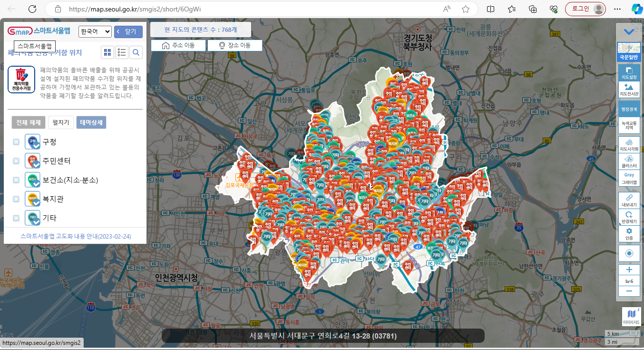Image resolution: width=644 pixels, height=350 pixels.
Task: Click 전체 해제 button
Action: [29, 122]
